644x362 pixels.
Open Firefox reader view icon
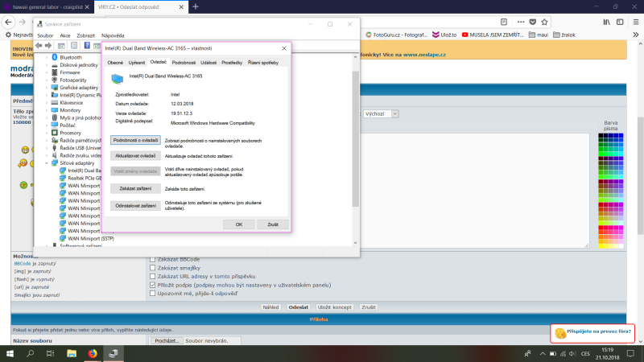[x=504, y=23]
